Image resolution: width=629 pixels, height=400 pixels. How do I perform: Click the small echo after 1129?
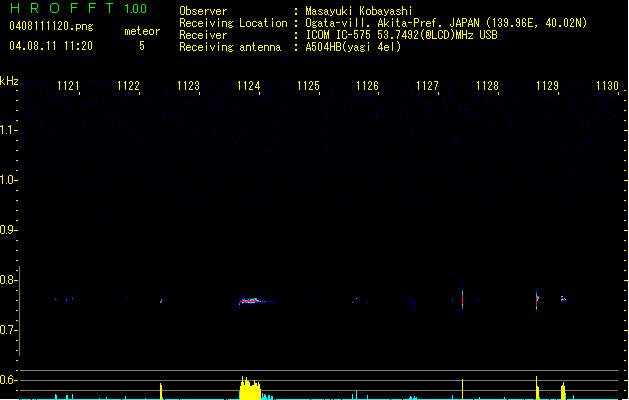564,298
